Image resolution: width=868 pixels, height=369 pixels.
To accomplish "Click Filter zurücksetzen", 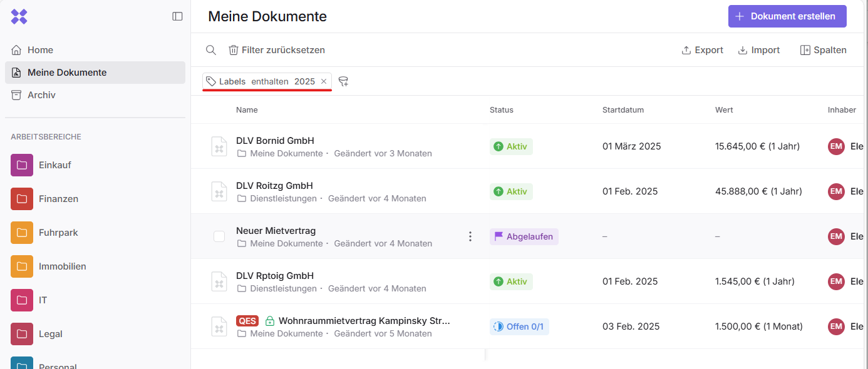I will (x=276, y=50).
